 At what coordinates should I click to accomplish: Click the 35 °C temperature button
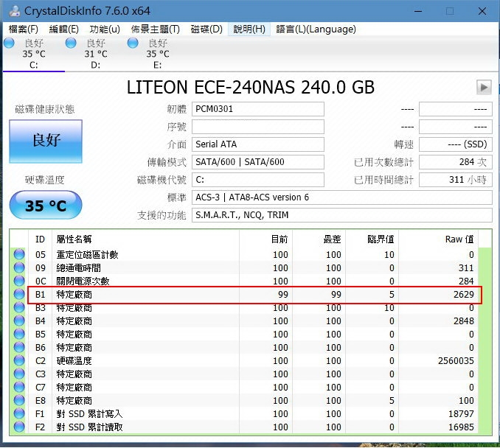pyautogui.click(x=46, y=205)
